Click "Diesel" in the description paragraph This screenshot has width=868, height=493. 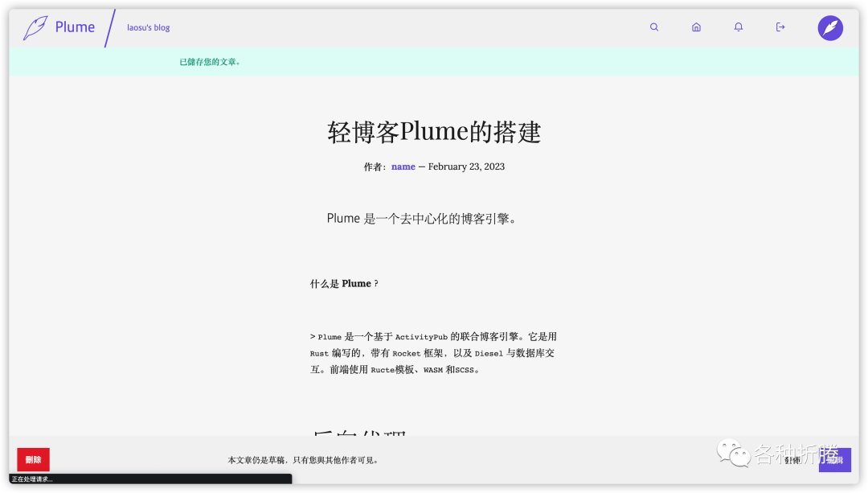(x=489, y=353)
